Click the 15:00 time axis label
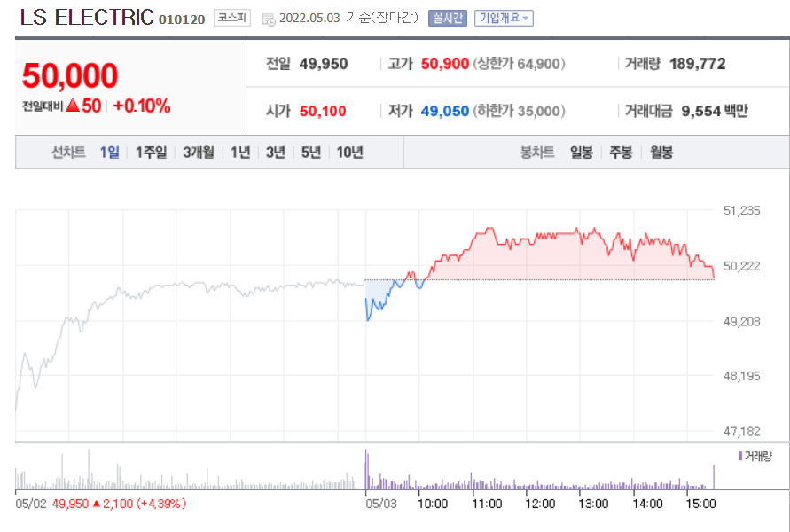This screenshot has width=790, height=532. tap(700, 504)
